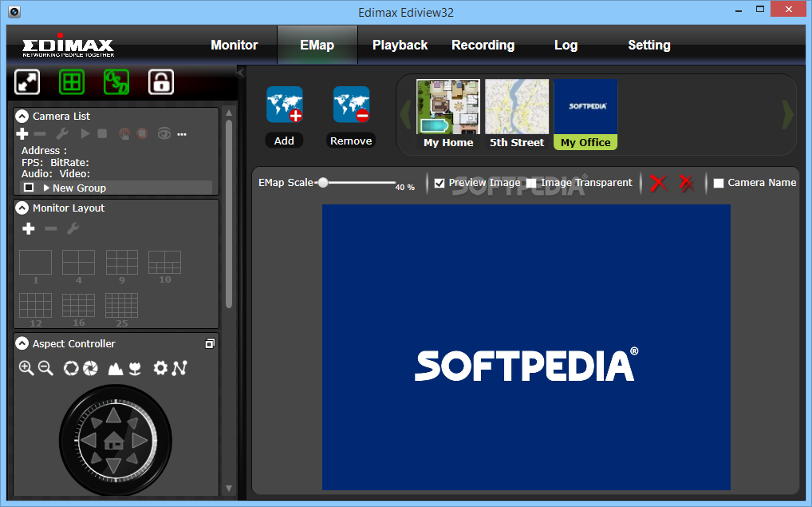Image resolution: width=812 pixels, height=507 pixels.
Task: Click the green grid layout icon
Action: pyautogui.click(x=72, y=82)
